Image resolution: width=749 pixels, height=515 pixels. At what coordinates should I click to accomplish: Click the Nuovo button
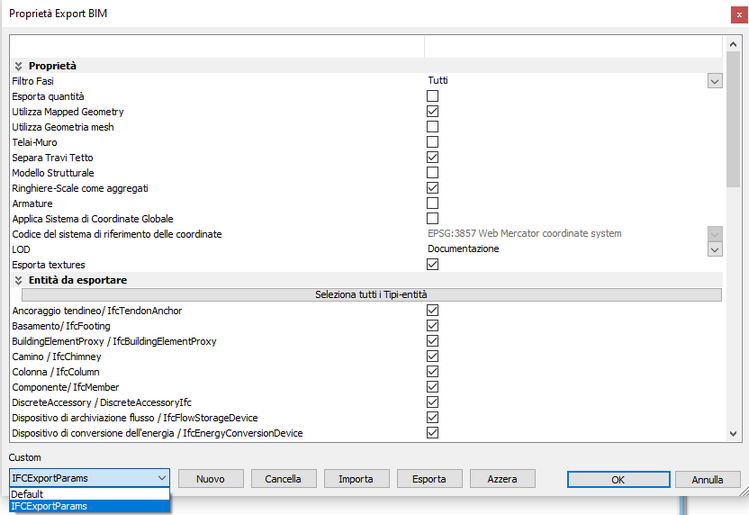[211, 479]
